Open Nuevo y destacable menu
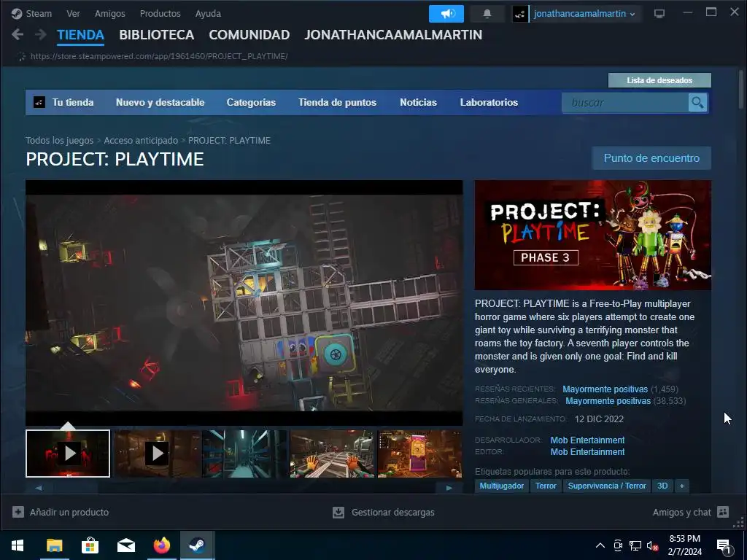This screenshot has height=560, width=747. coord(160,102)
